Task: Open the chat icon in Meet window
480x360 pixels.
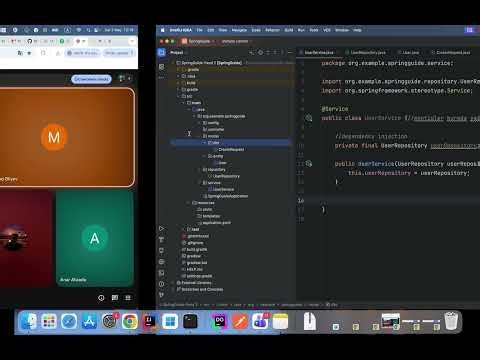Action: (115, 297)
